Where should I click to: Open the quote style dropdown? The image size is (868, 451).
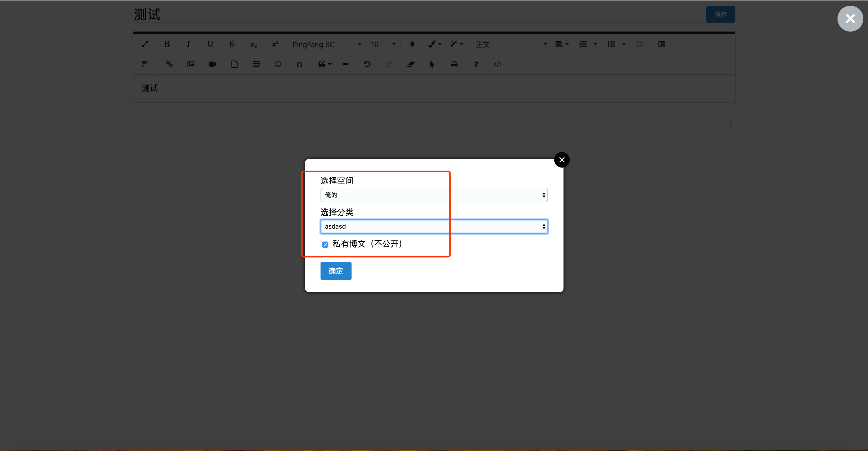pyautogui.click(x=325, y=64)
